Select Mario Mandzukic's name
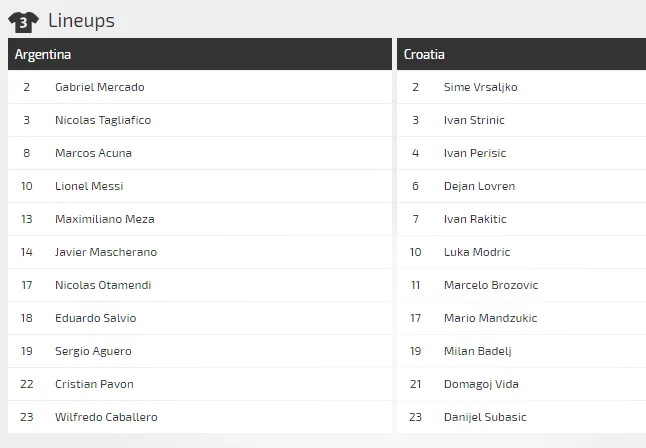 490,318
